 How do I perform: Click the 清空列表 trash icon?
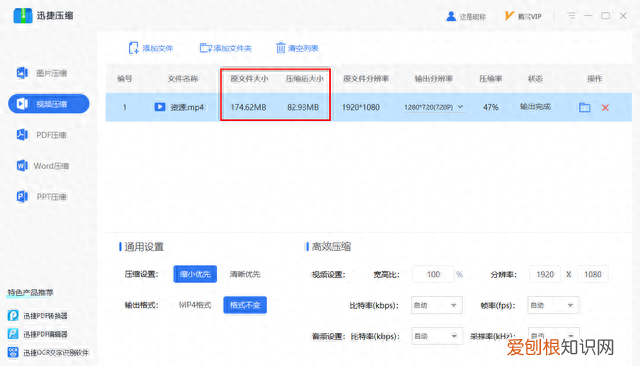[280, 48]
